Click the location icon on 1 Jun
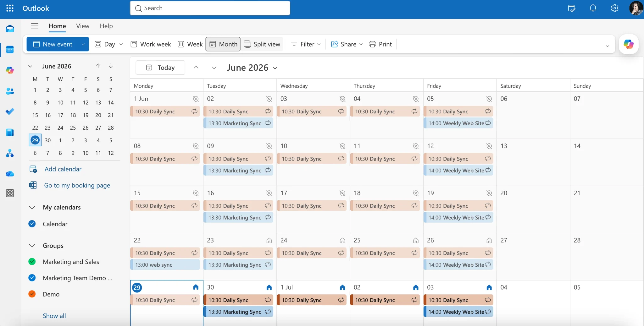Viewport: 644px width, 326px height. (196, 99)
